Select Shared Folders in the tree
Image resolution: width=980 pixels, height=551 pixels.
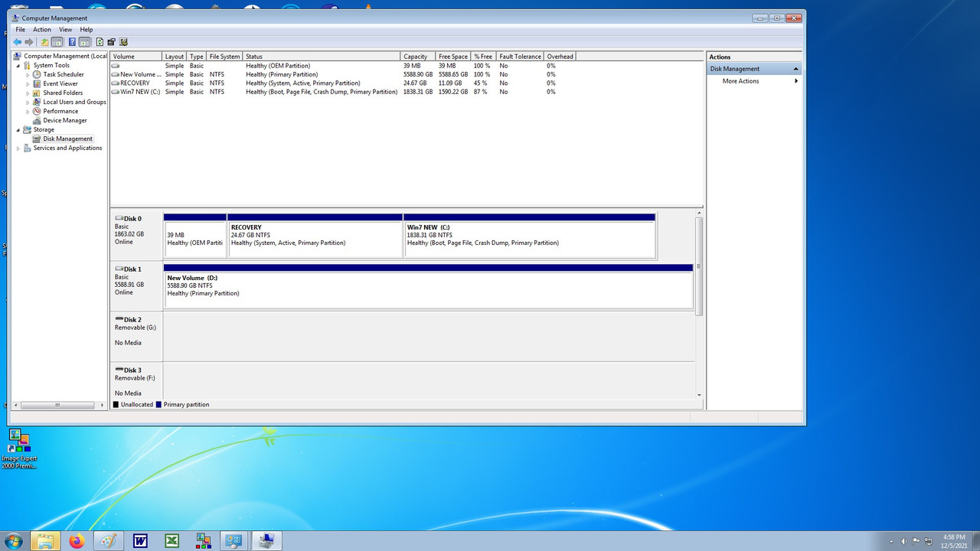click(x=63, y=93)
